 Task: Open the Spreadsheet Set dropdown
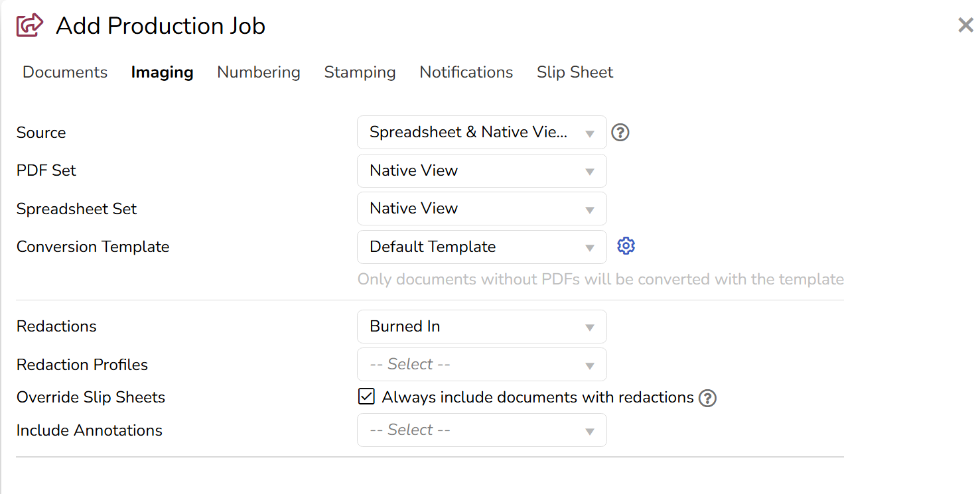[481, 209]
